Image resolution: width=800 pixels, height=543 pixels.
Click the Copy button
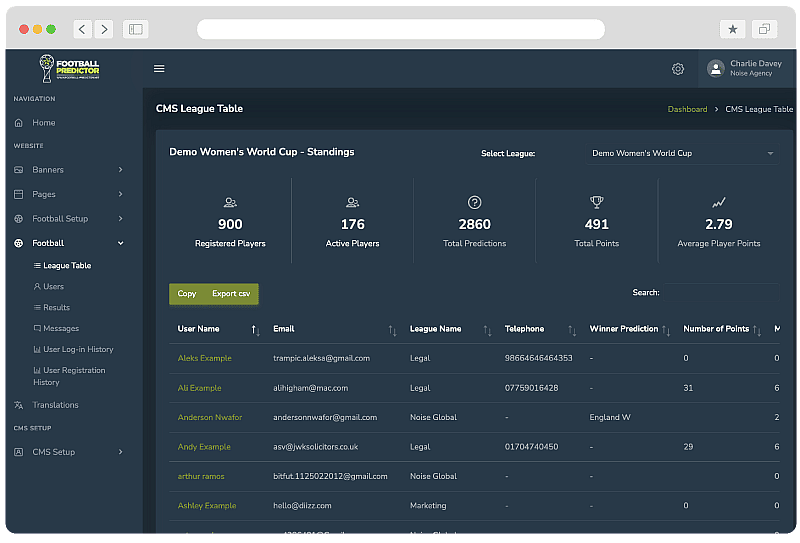pyautogui.click(x=187, y=293)
